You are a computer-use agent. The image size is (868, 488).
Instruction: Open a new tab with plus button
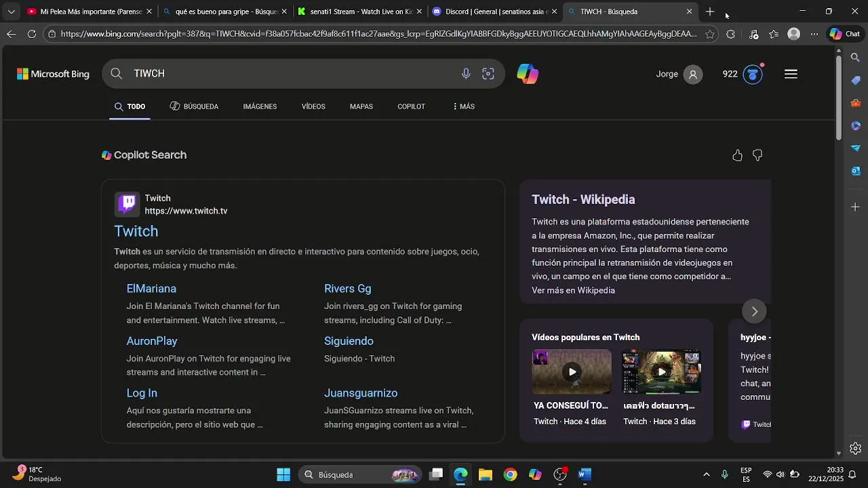[710, 12]
